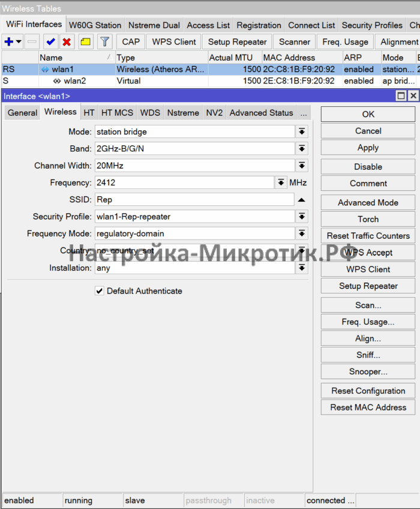Expand the Installation dropdown
The image size is (420, 509).
302,268
